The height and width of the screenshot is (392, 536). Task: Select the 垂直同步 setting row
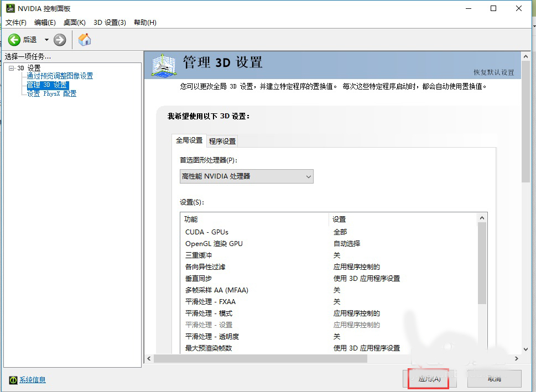[x=328, y=279]
